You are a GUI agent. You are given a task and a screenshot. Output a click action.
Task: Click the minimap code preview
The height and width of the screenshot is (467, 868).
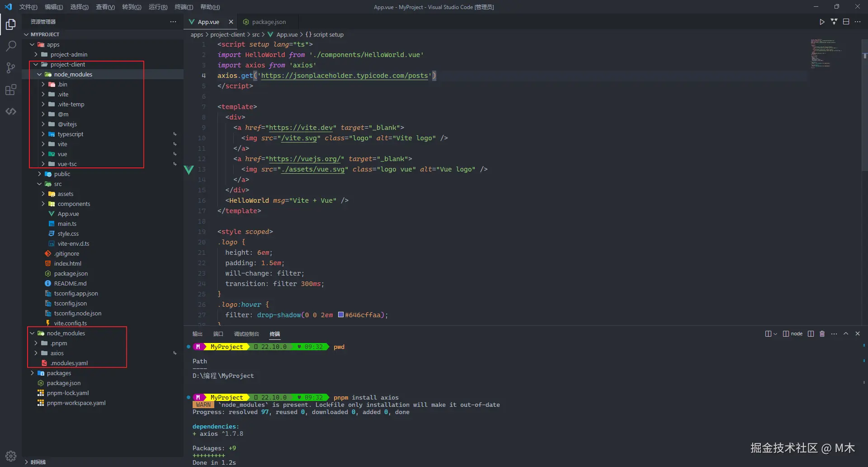coord(826,53)
